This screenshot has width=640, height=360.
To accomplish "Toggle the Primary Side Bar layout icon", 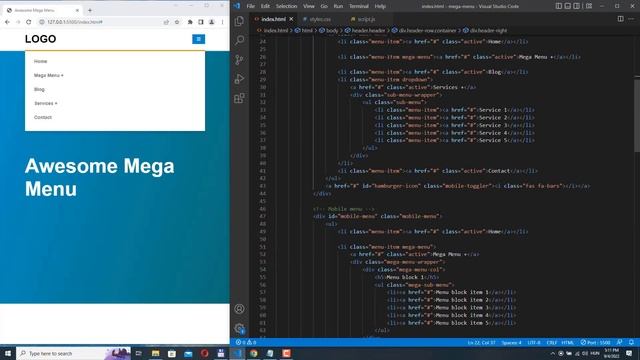I will click(x=559, y=6).
